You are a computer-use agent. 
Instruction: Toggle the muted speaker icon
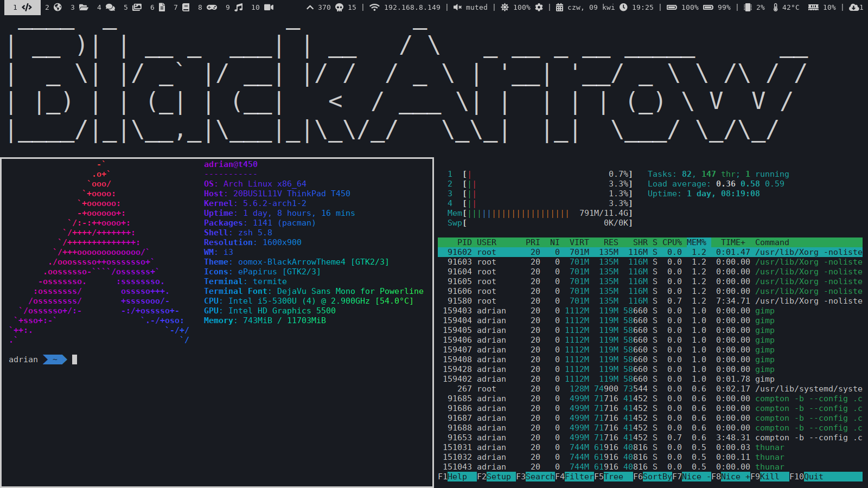[x=457, y=8]
